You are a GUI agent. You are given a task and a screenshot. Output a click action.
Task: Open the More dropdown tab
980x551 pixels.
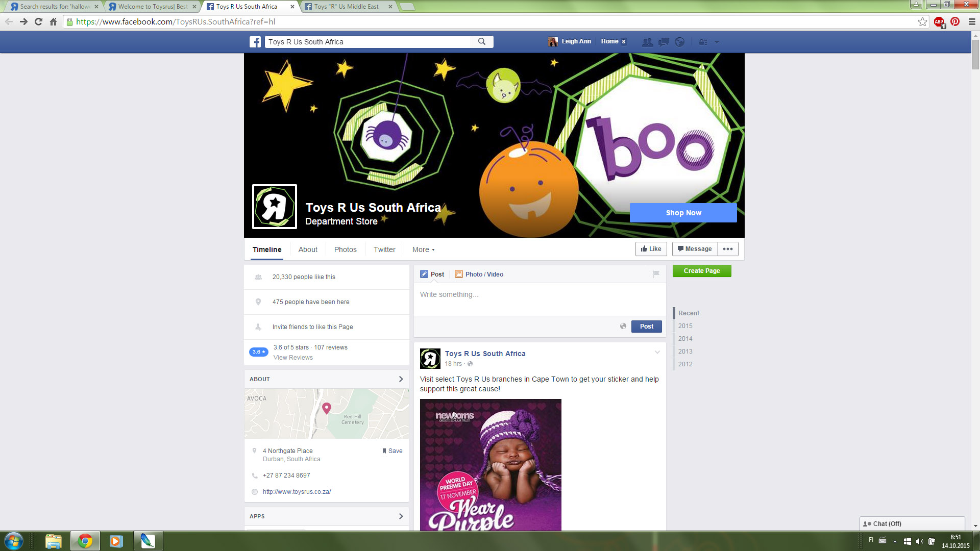point(423,249)
